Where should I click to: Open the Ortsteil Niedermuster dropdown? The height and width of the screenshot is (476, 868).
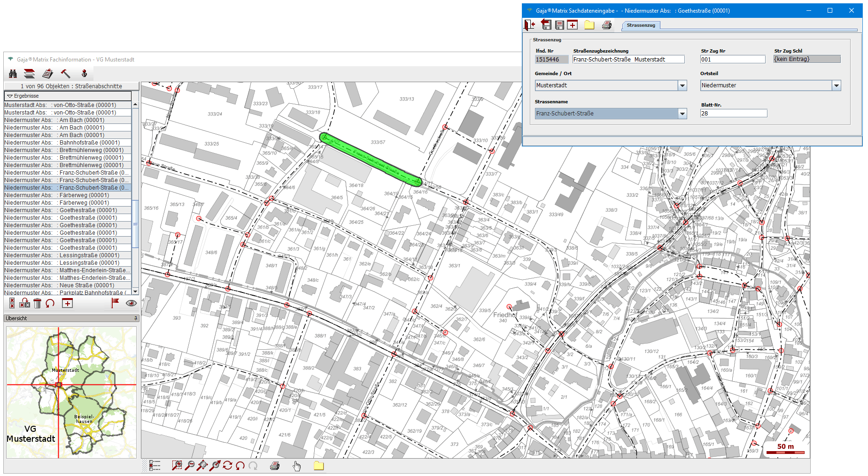point(836,85)
